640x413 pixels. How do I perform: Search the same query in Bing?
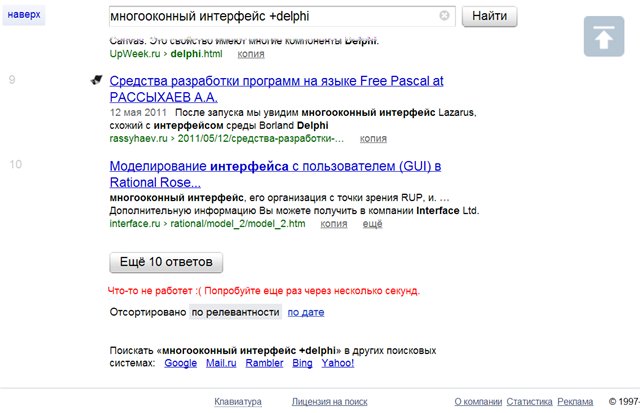[302, 363]
